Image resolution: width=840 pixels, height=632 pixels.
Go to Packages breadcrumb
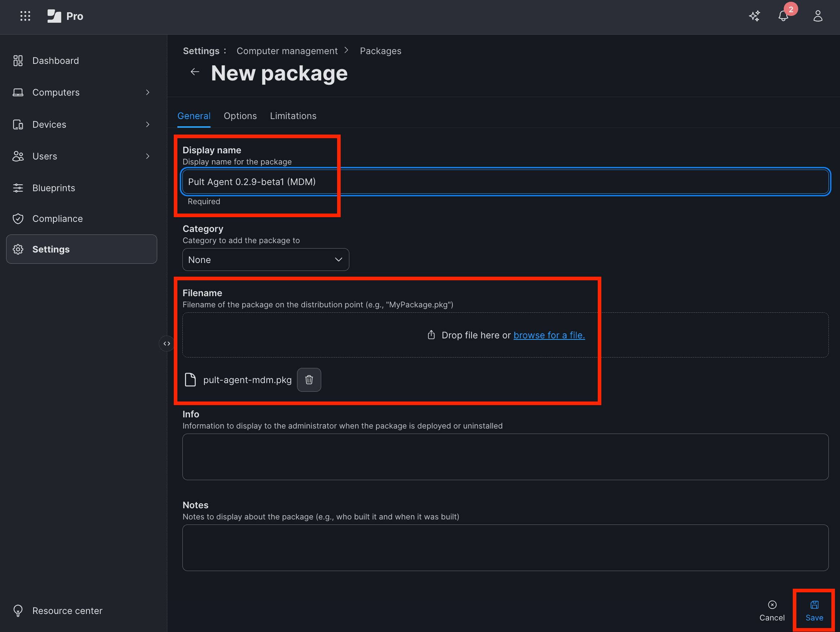380,51
